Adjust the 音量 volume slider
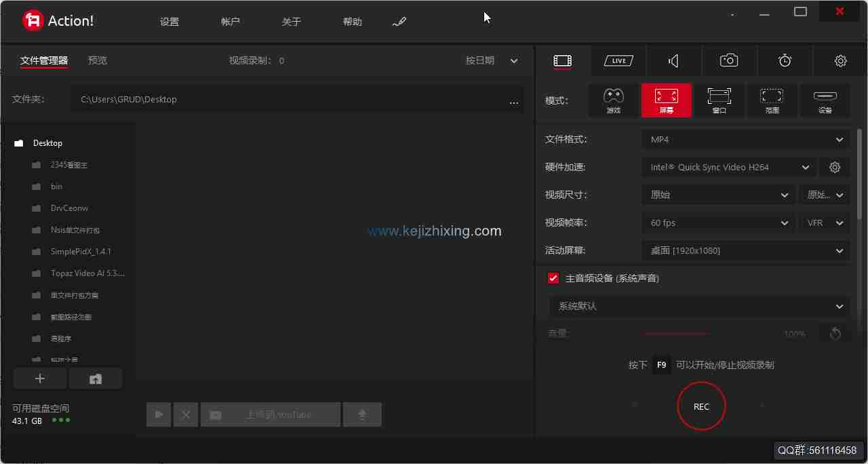The height and width of the screenshot is (464, 868). 676,333
